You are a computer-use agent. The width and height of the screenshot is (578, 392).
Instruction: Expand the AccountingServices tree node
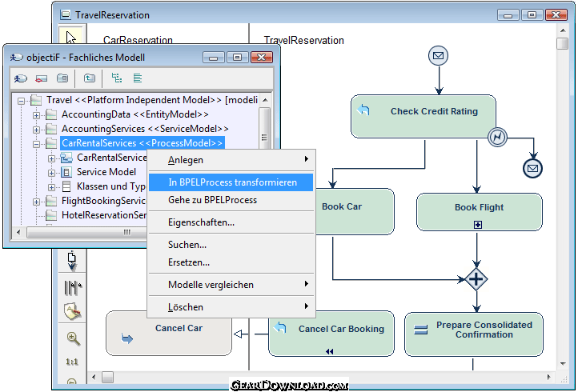tap(36, 130)
